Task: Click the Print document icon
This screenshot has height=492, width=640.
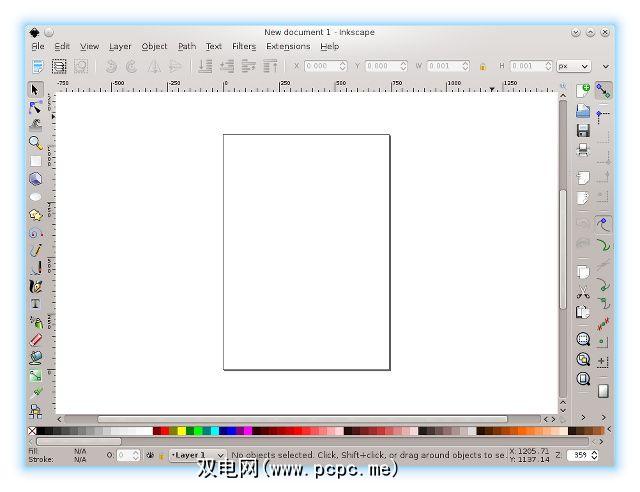Action: 583,150
